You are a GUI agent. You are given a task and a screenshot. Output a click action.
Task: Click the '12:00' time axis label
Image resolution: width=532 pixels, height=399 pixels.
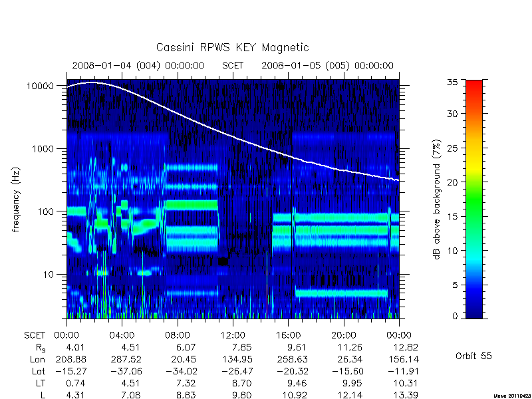point(233,336)
